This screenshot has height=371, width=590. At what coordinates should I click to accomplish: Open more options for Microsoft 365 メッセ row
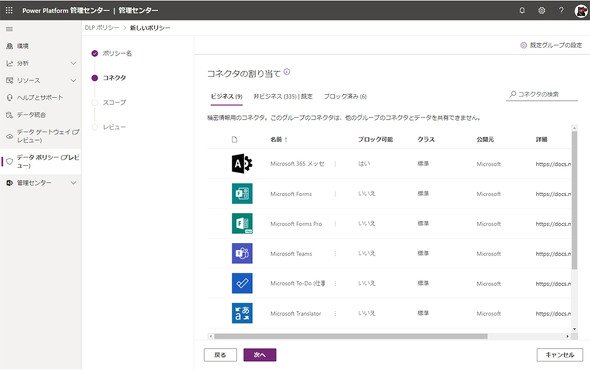pos(335,164)
